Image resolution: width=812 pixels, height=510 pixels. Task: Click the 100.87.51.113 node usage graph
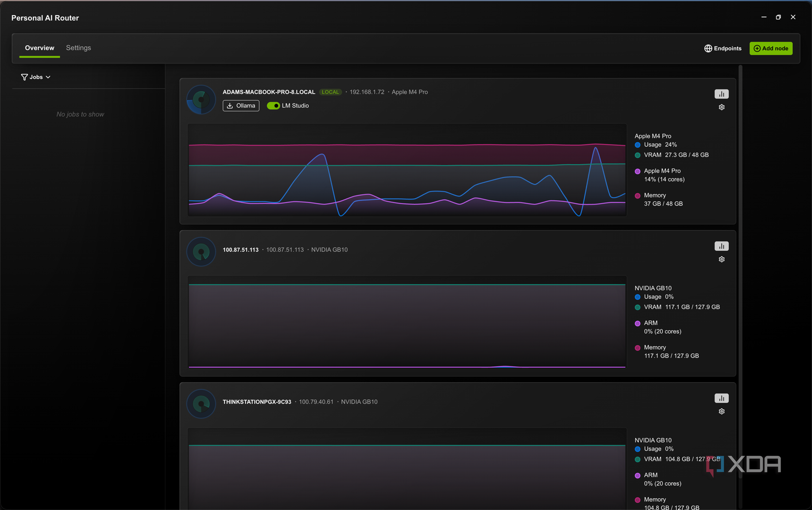407,322
